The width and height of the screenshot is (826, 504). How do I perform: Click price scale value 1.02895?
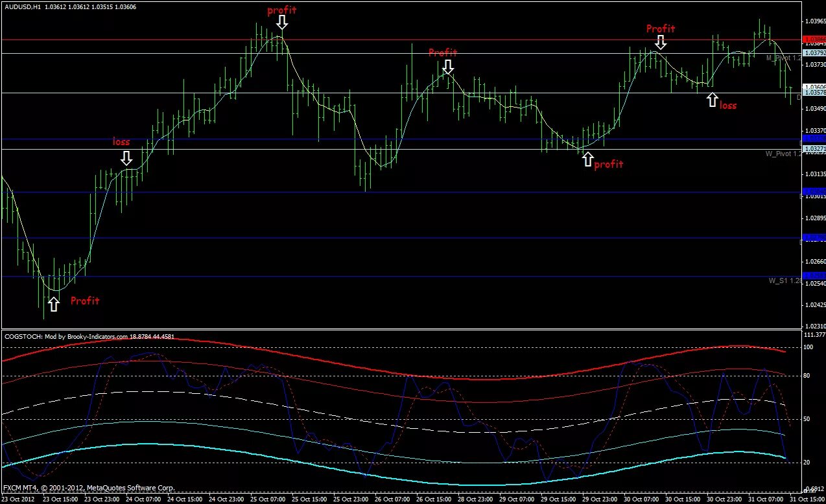[814, 218]
